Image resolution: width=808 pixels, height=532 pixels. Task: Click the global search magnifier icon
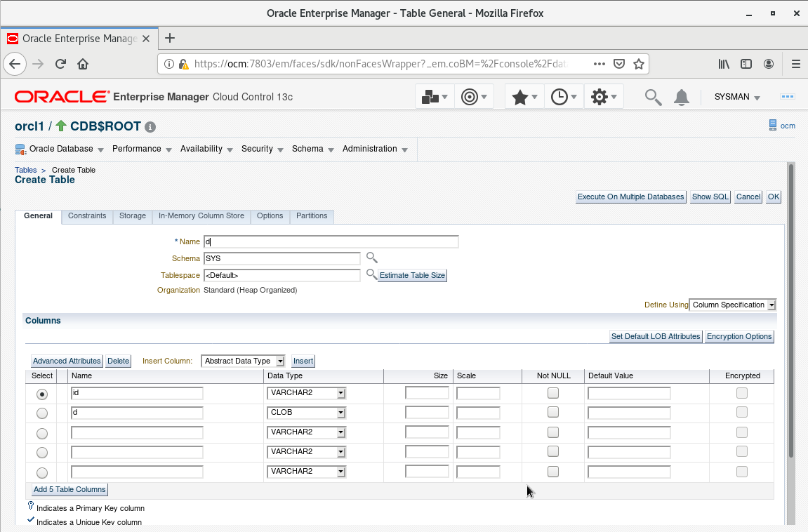[x=653, y=97]
